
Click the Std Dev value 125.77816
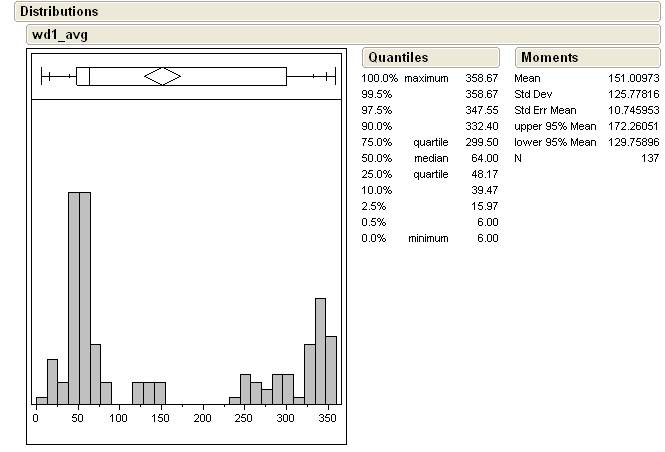(x=633, y=94)
